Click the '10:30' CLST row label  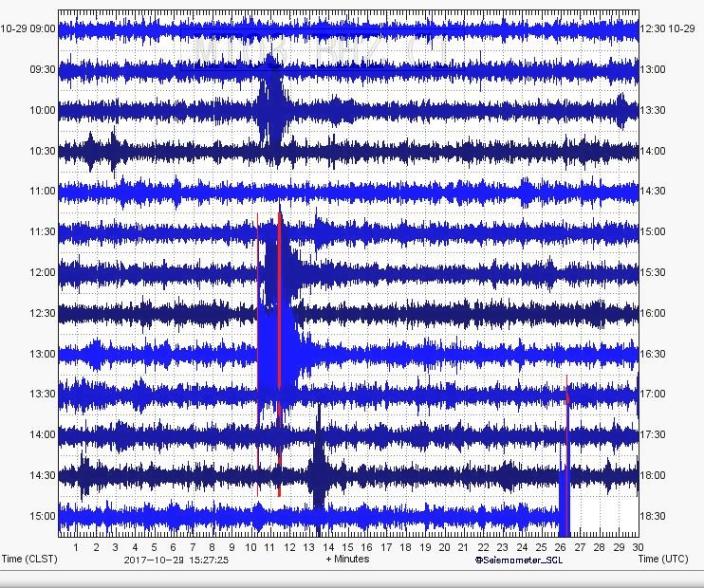coord(43,151)
